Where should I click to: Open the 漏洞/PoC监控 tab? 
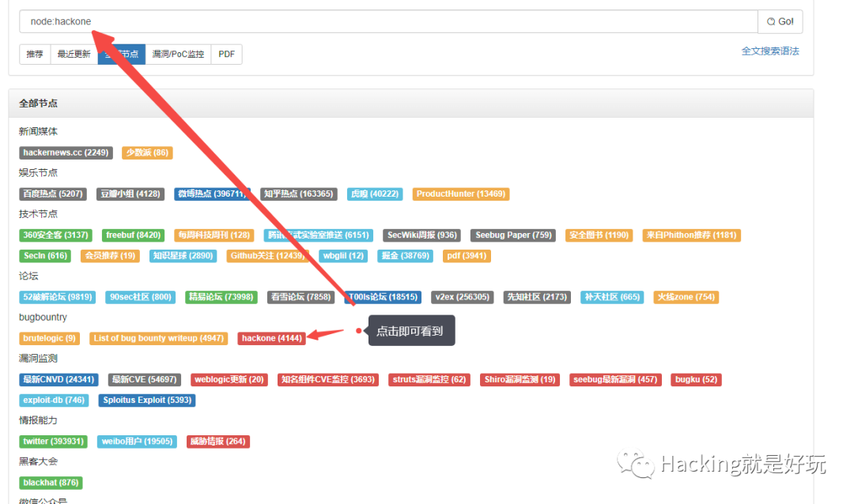tap(178, 55)
